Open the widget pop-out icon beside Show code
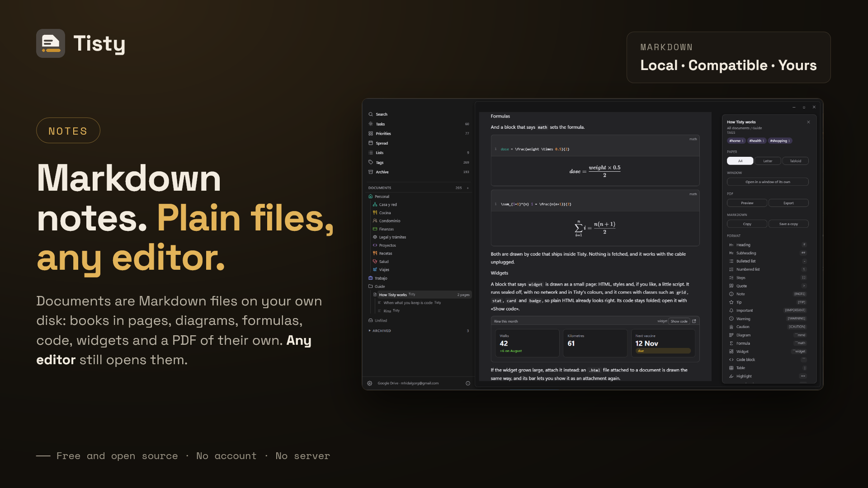868x488 pixels. [694, 321]
